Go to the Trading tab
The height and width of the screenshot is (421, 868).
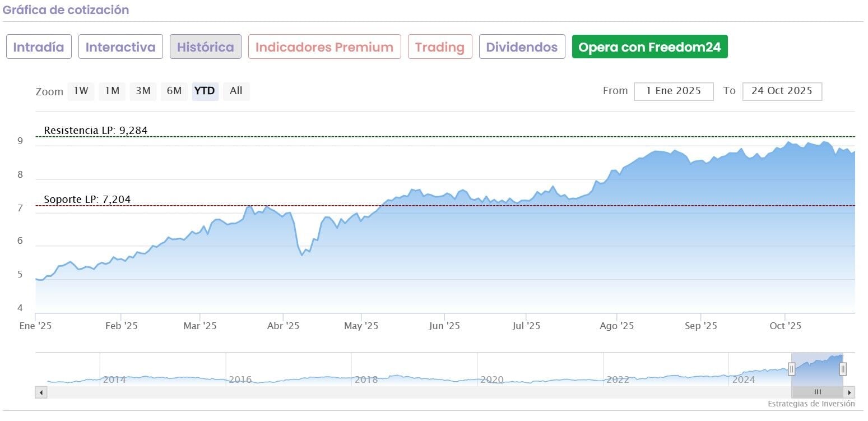point(440,47)
